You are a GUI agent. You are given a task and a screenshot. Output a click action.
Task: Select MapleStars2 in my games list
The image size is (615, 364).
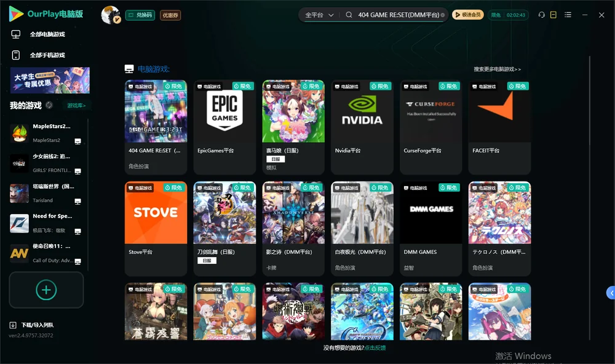point(46,133)
